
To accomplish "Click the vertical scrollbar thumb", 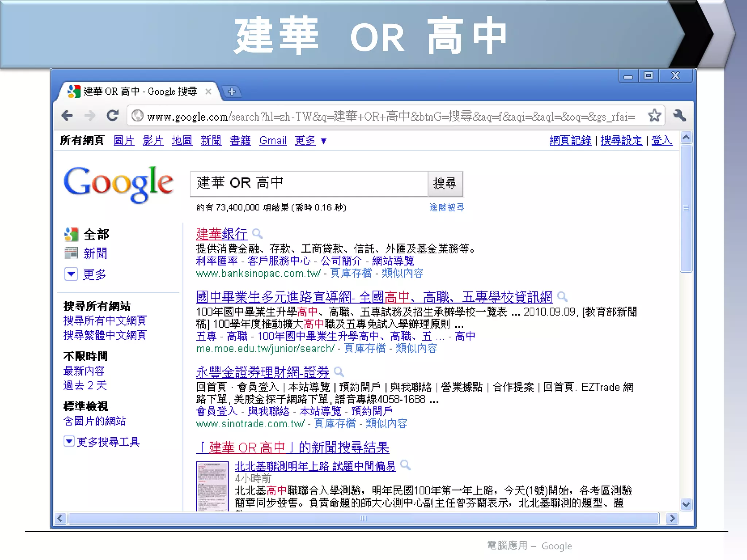I will click(686, 208).
